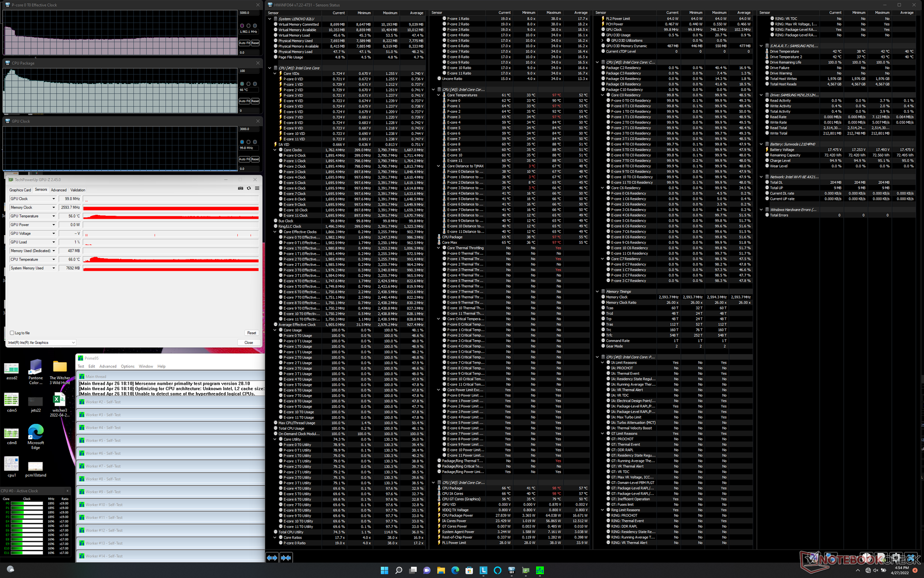Click the GPU-Z refresh icon
Viewport: 924px width, 578px height.
249,188
